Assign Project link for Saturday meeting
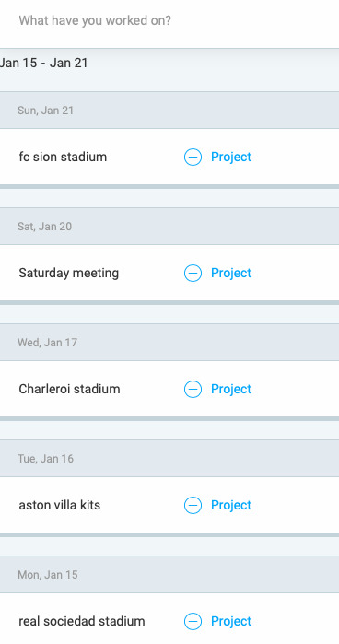Image resolution: width=339 pixels, height=644 pixels. click(x=231, y=273)
